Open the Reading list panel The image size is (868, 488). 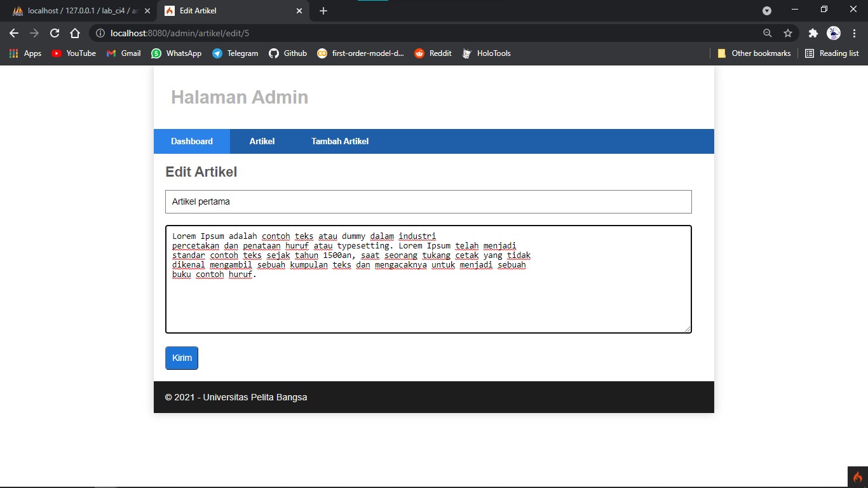coord(832,53)
